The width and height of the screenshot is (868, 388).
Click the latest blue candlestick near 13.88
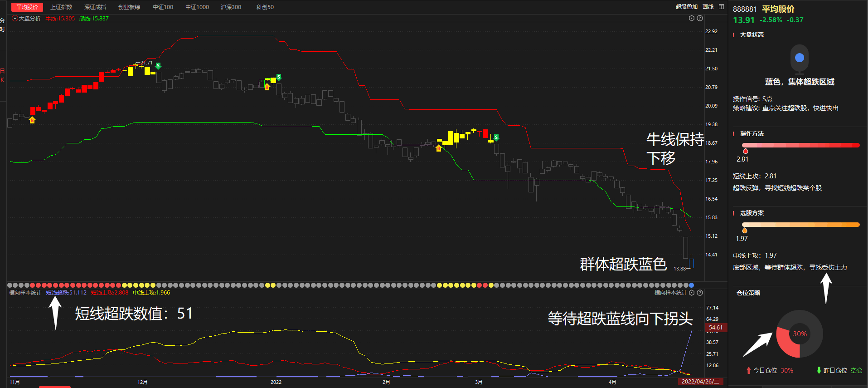[691, 262]
